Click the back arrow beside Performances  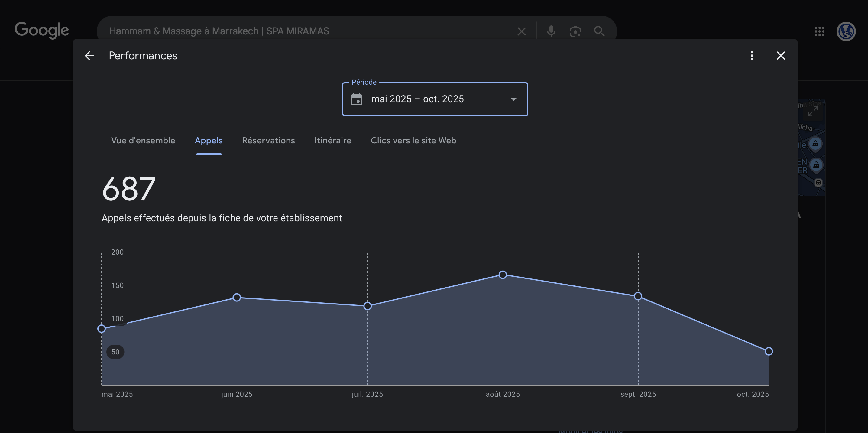tap(89, 56)
